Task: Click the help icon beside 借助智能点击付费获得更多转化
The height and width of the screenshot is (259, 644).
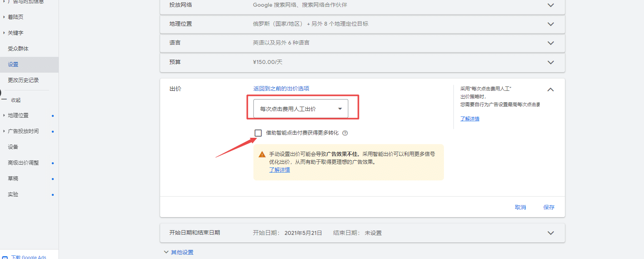Action: [345, 133]
